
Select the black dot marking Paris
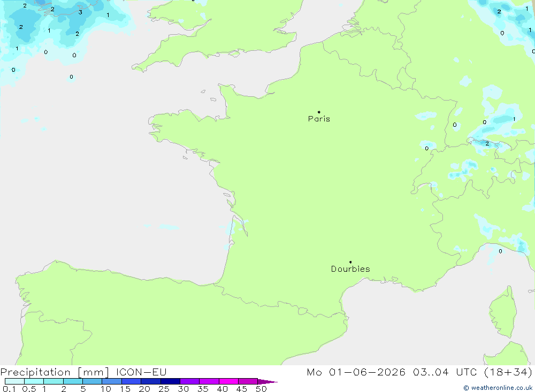319,112
